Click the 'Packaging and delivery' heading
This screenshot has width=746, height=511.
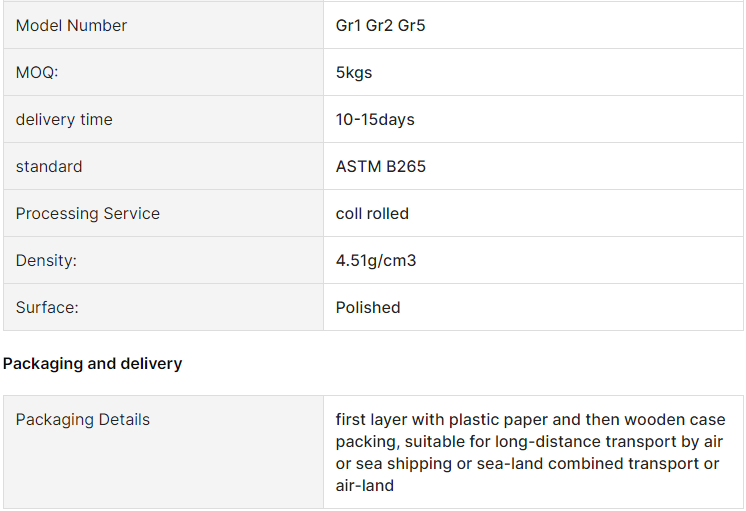point(92,364)
